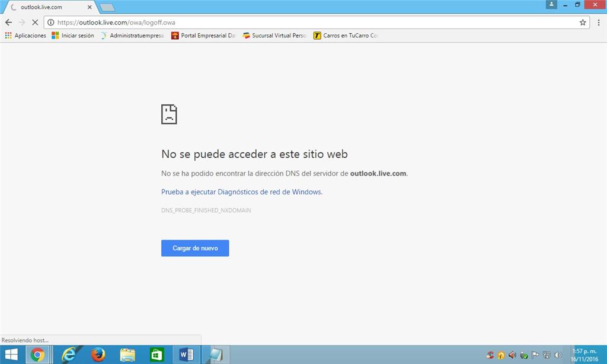Open the network status tray icon
The height and width of the screenshot is (364, 607).
coord(547,355)
